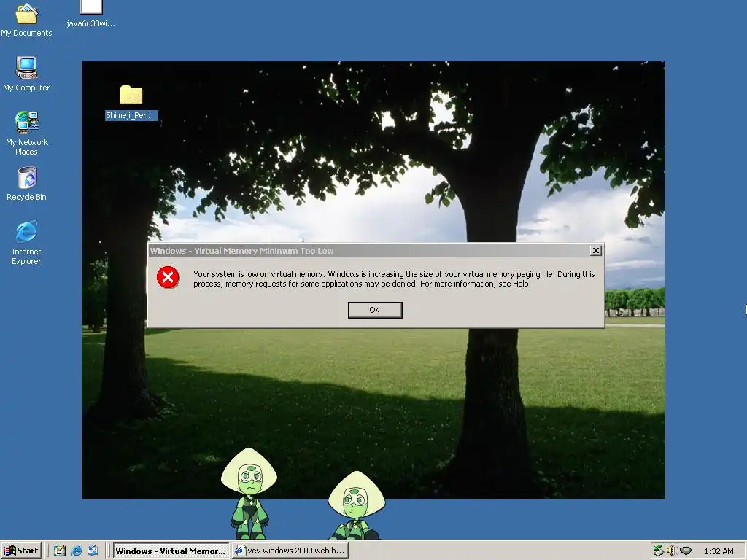This screenshot has width=747, height=560.
Task: Open the volume speaker tray icon
Action: (672, 551)
